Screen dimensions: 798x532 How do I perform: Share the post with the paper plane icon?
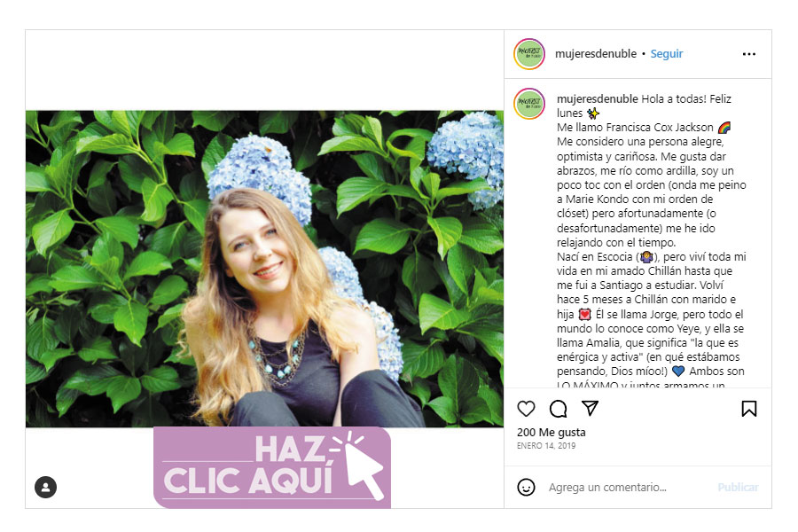click(590, 408)
